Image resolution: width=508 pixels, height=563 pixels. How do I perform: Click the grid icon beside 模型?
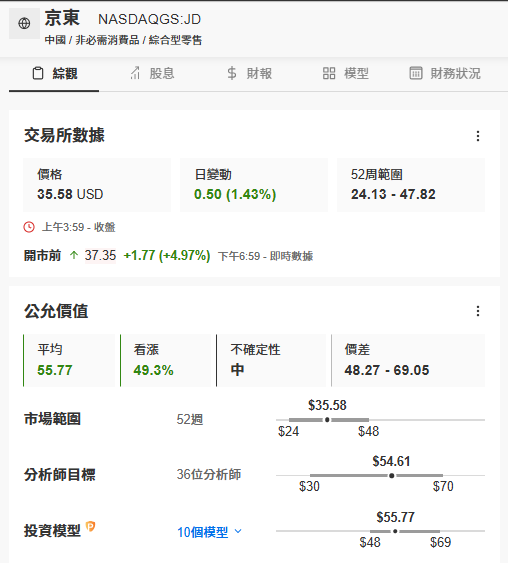point(329,73)
